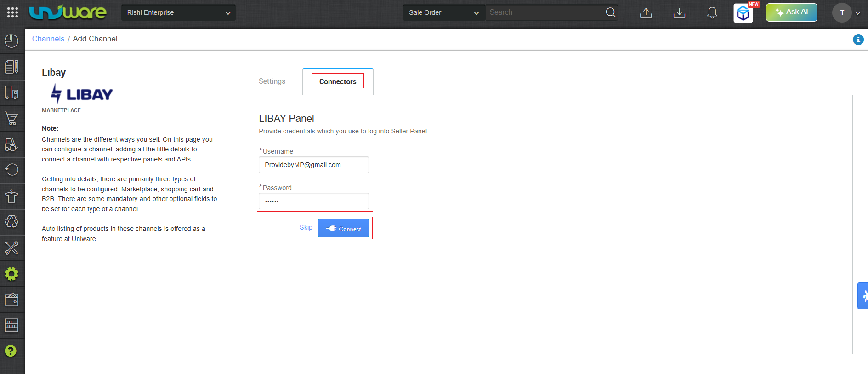
Task: Click the LIBAY marketplace logo
Action: 81,94
